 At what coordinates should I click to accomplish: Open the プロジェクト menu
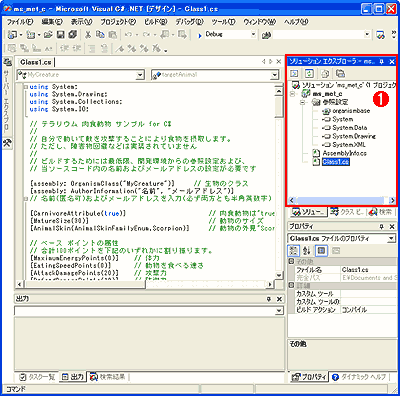118,22
